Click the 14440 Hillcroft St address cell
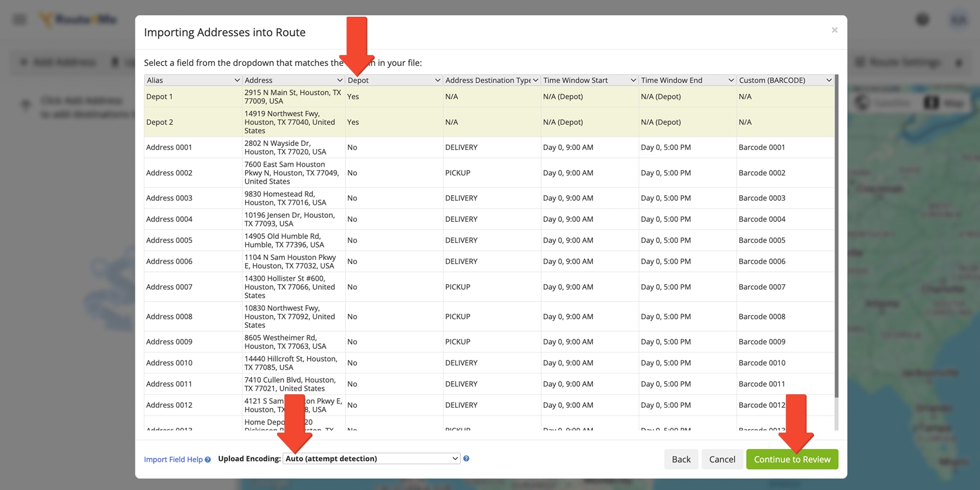Viewport: 980px width, 490px height. point(293,363)
